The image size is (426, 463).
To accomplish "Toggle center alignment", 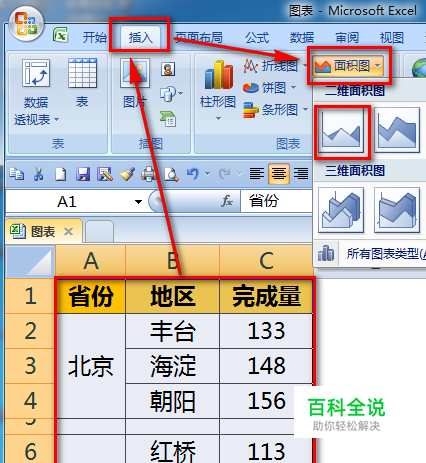I will [279, 174].
